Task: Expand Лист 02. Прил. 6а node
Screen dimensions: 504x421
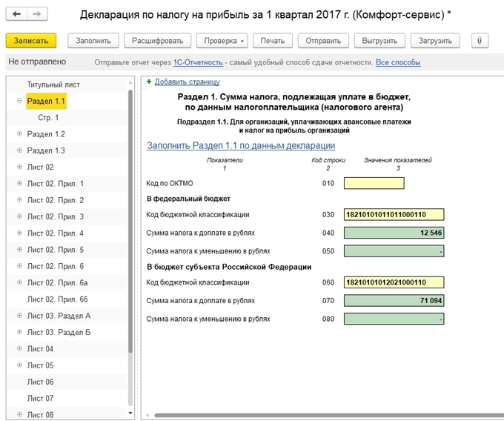Action: coord(19,282)
